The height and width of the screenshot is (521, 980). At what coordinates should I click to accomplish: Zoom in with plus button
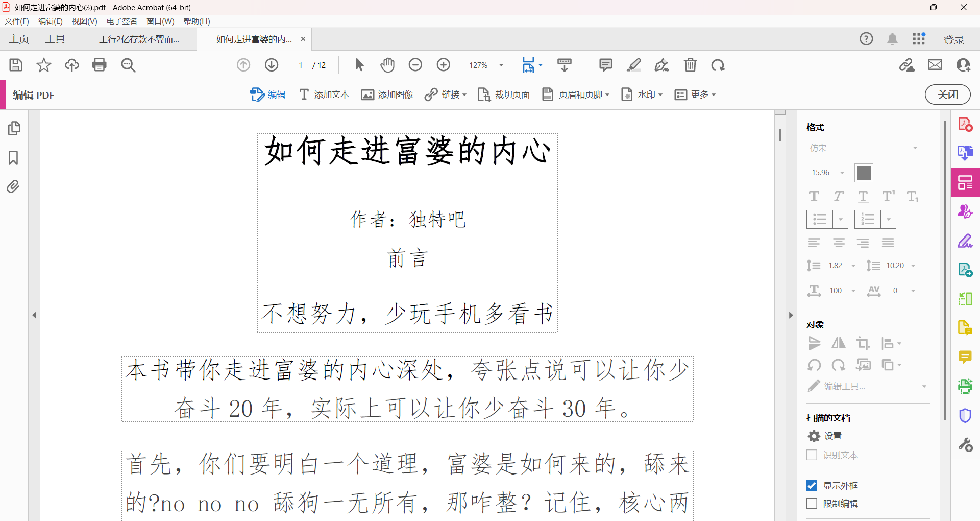click(x=444, y=65)
